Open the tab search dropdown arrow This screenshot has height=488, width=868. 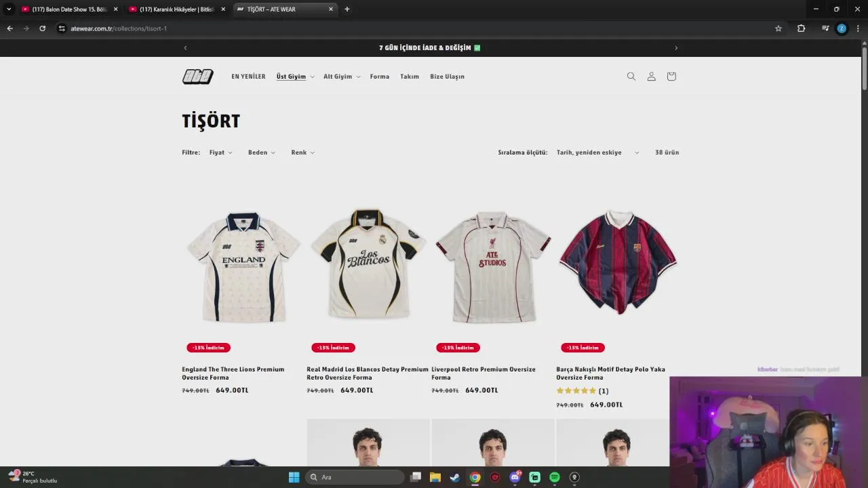(9, 9)
